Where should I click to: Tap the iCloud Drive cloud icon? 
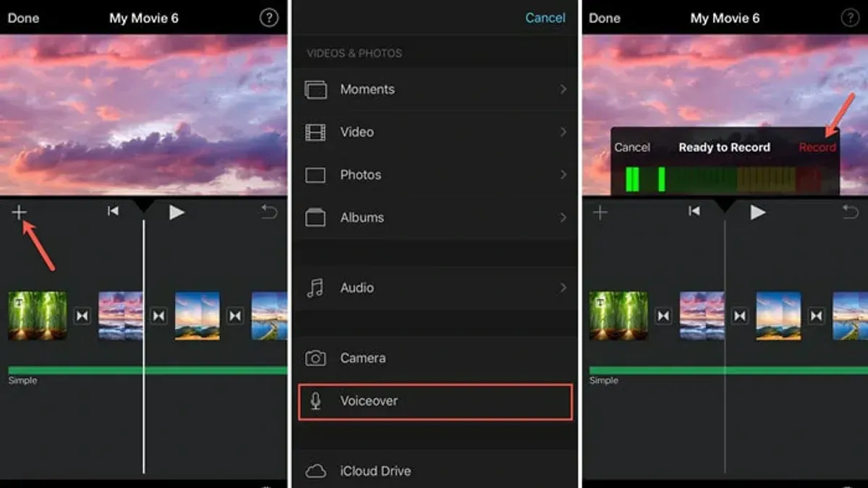pos(315,471)
